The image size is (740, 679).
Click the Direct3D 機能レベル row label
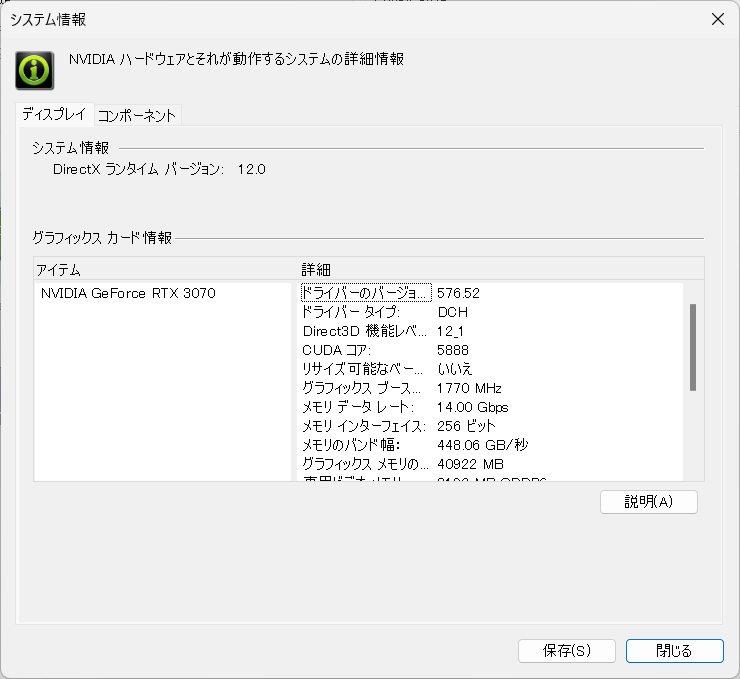[364, 331]
